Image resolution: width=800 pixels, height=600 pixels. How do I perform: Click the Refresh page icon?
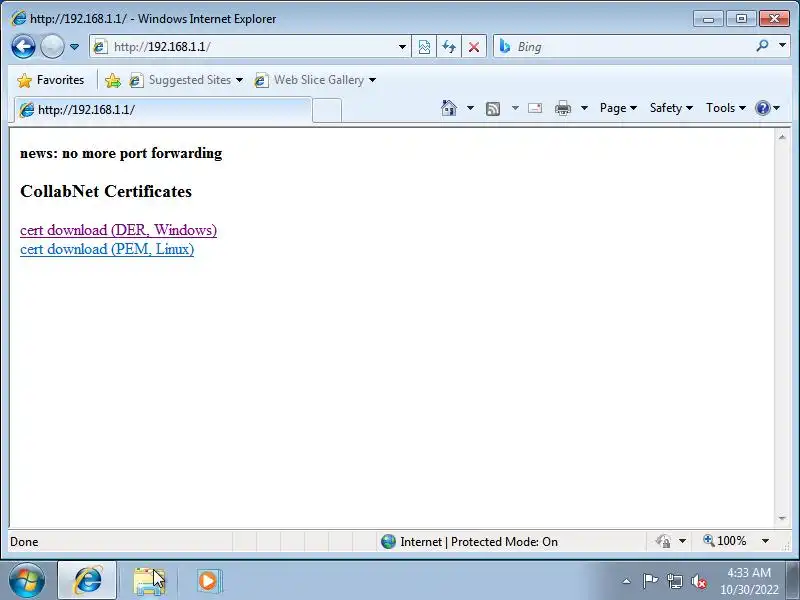449,47
